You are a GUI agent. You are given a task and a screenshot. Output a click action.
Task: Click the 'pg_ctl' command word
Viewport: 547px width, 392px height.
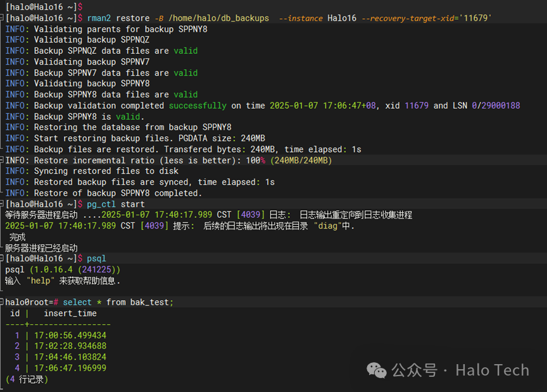point(101,204)
